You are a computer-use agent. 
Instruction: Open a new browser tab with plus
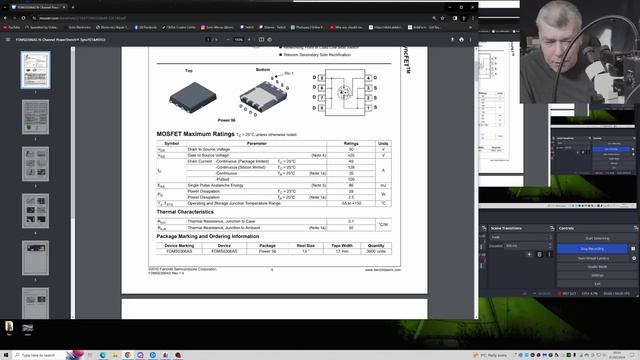click(73, 7)
